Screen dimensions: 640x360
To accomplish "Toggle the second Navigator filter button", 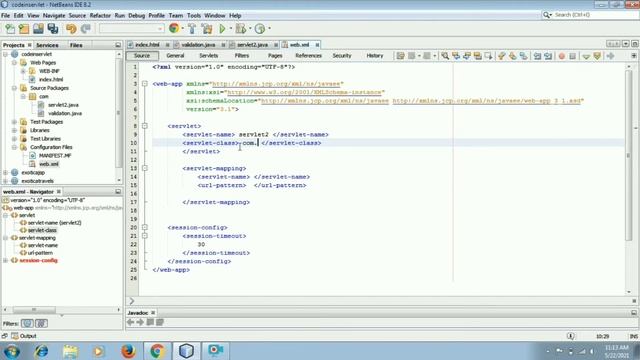I will pos(41,323).
